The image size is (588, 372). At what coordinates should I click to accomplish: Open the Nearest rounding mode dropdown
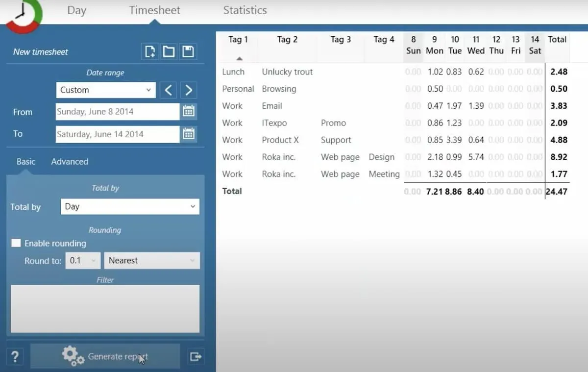(151, 260)
